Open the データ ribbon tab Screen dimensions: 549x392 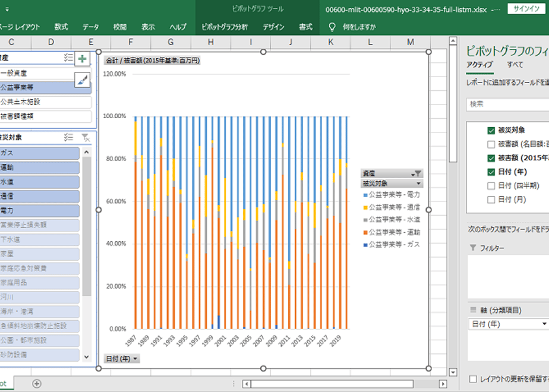[90, 27]
